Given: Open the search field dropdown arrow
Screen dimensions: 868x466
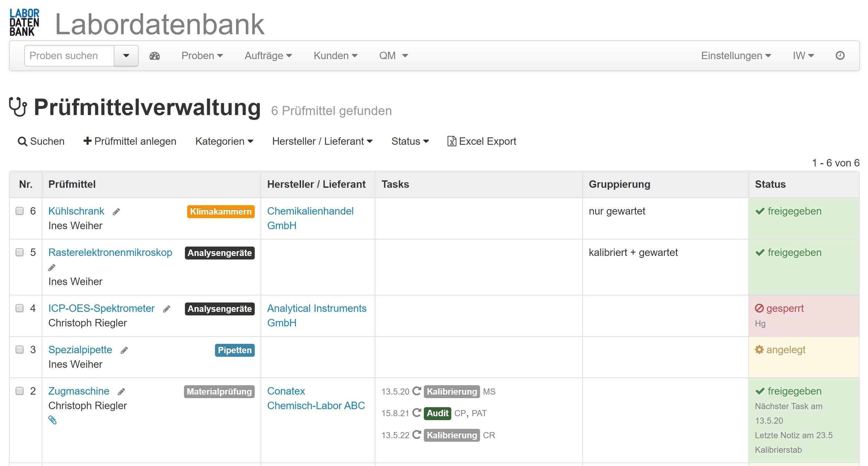Looking at the screenshot, I should (126, 56).
